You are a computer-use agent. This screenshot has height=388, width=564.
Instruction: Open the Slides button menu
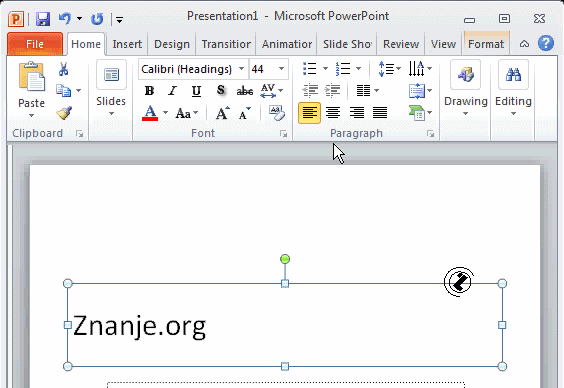[111, 88]
